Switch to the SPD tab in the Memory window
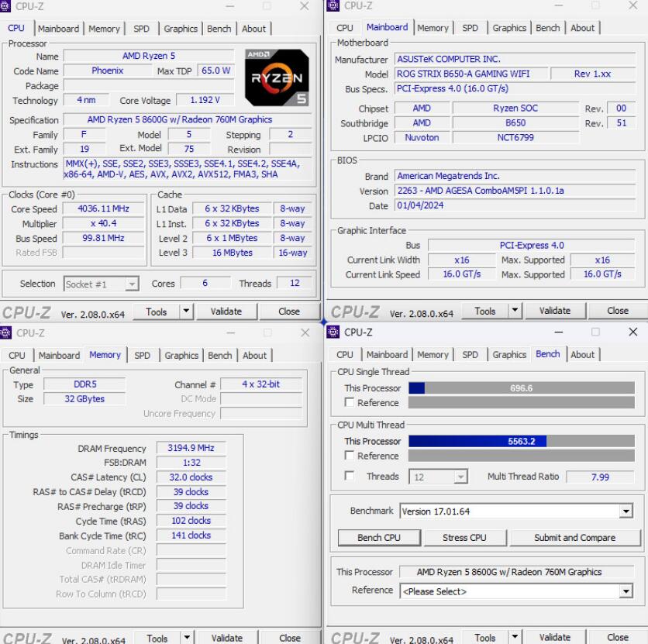Screen dimensions: 648x644 point(143,355)
